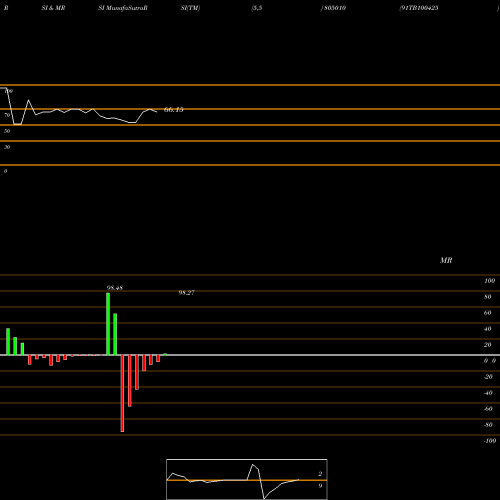Click the MR heading above the lower chart
The width and height of the screenshot is (500, 500).
446,260
